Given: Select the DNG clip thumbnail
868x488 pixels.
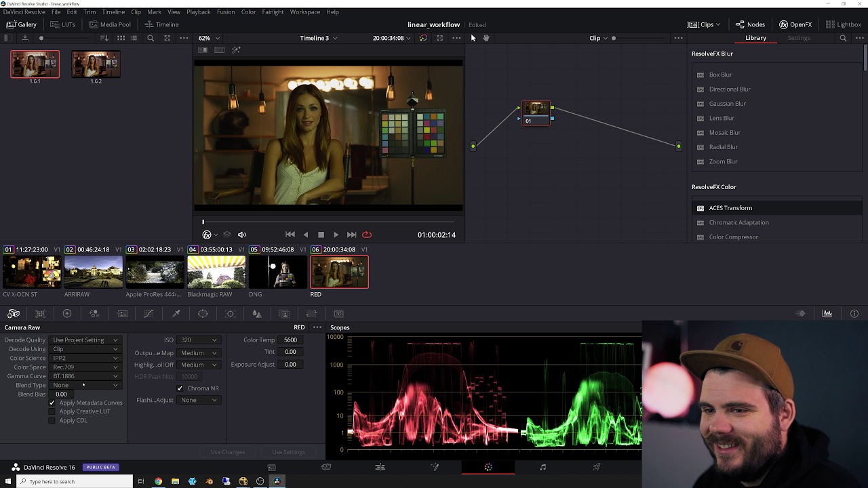Looking at the screenshot, I should pos(278,272).
